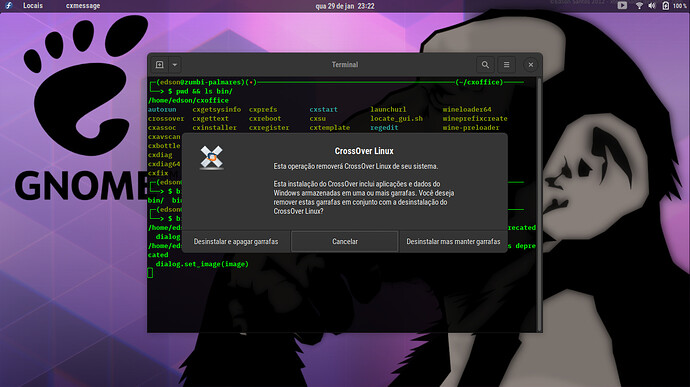Image resolution: width=690 pixels, height=387 pixels.
Task: Click 'cxgettext' in the terminal output
Action: coord(210,118)
